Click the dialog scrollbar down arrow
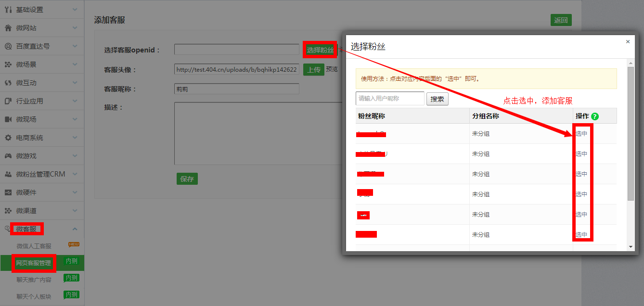644x306 pixels. click(631, 247)
